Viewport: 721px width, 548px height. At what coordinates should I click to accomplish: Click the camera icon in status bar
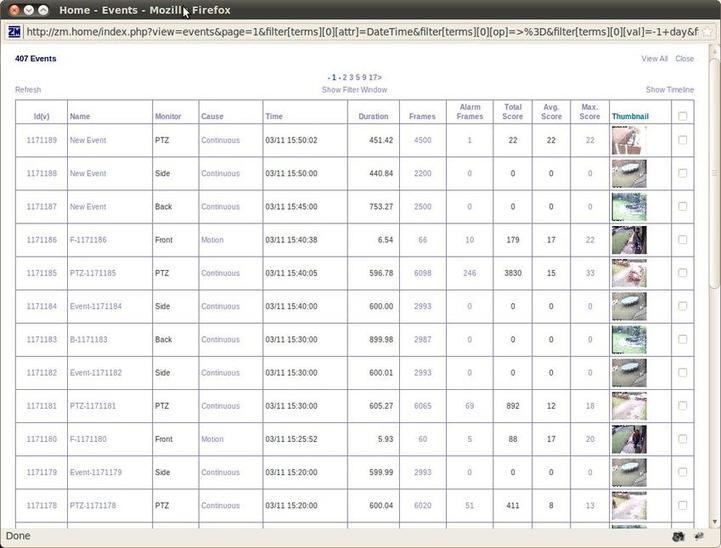(678, 536)
